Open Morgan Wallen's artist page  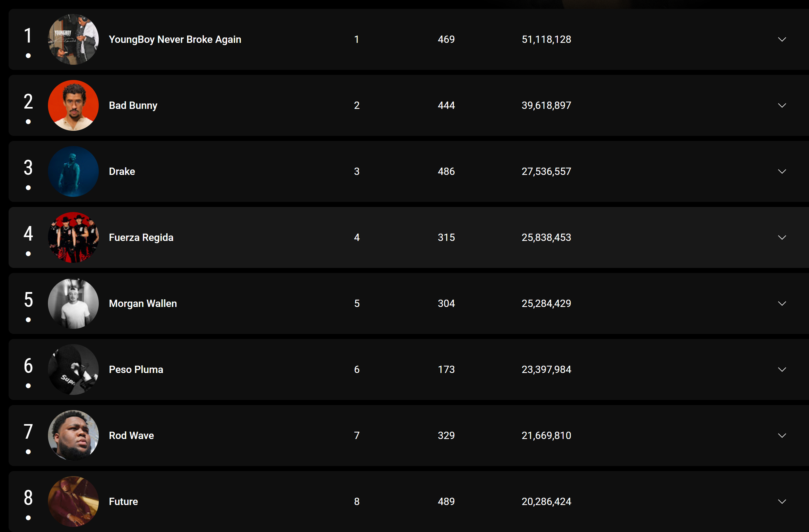[143, 303]
